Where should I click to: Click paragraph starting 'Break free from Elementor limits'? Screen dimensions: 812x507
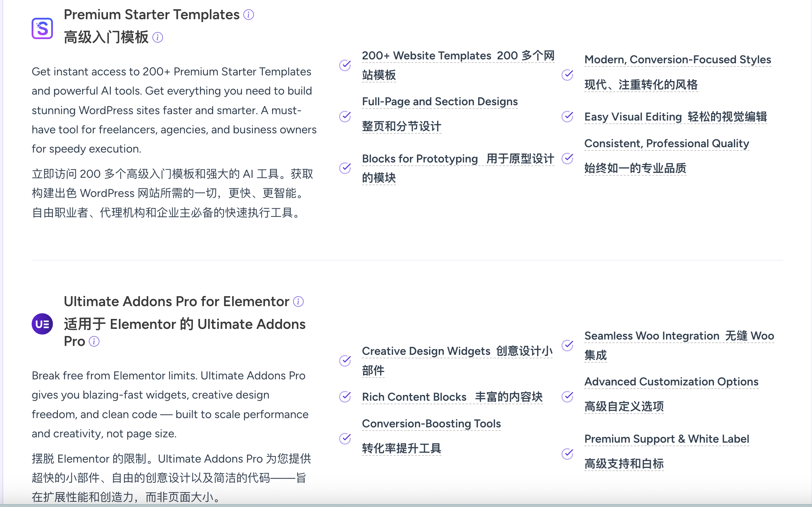click(170, 405)
